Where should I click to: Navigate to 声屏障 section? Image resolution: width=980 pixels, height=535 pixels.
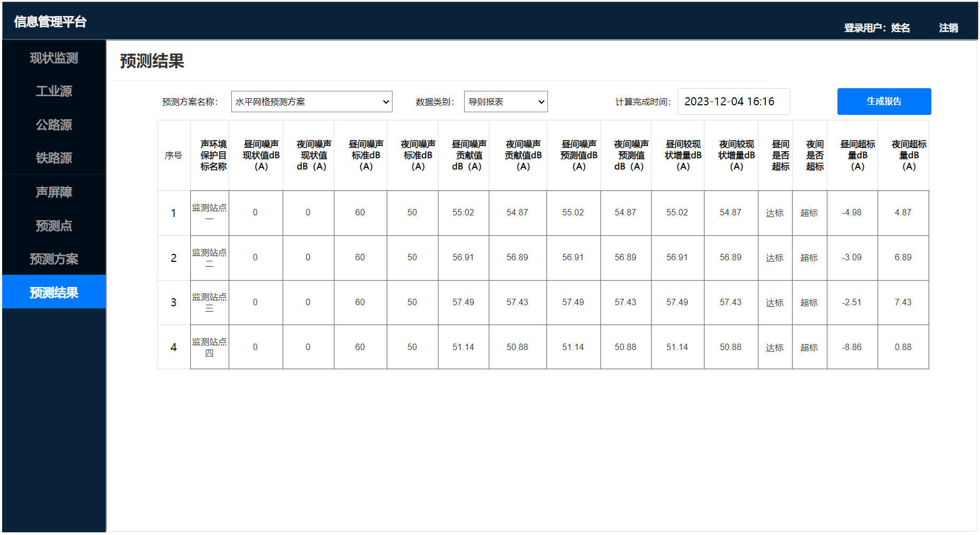54,192
